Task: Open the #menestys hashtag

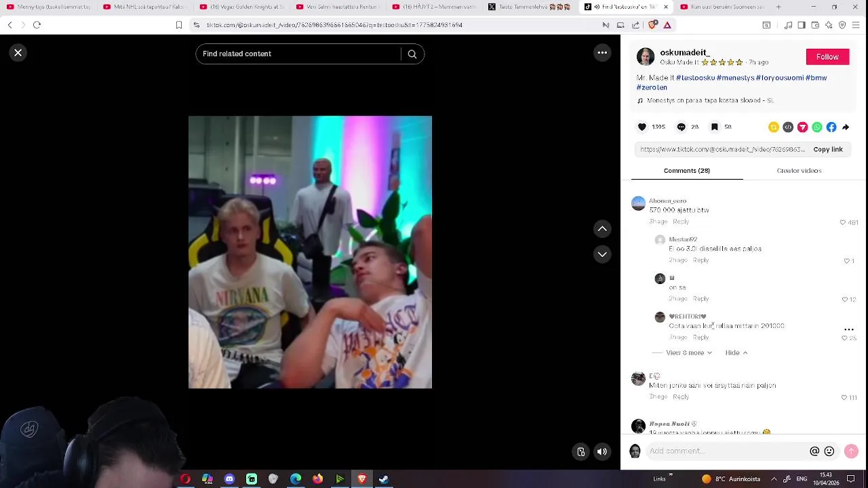Action: [735, 78]
